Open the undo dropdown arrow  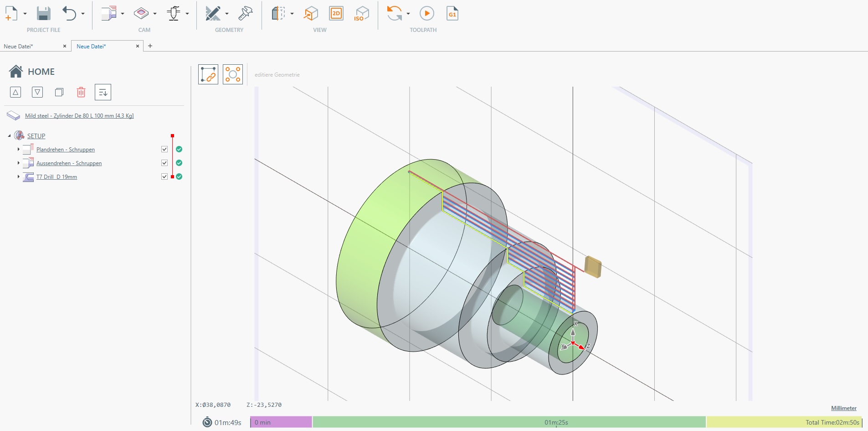(x=82, y=13)
